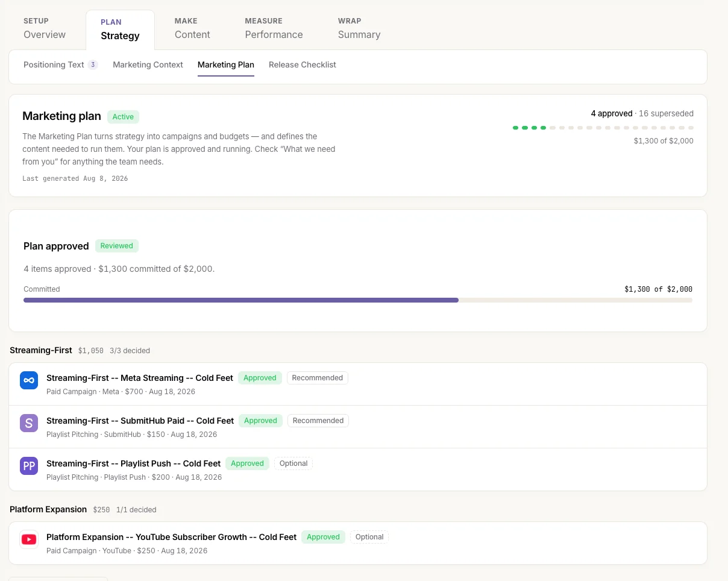Click the Approved badge on SubmitHub Paid
Image resolution: width=728 pixels, height=581 pixels.
[x=260, y=421]
